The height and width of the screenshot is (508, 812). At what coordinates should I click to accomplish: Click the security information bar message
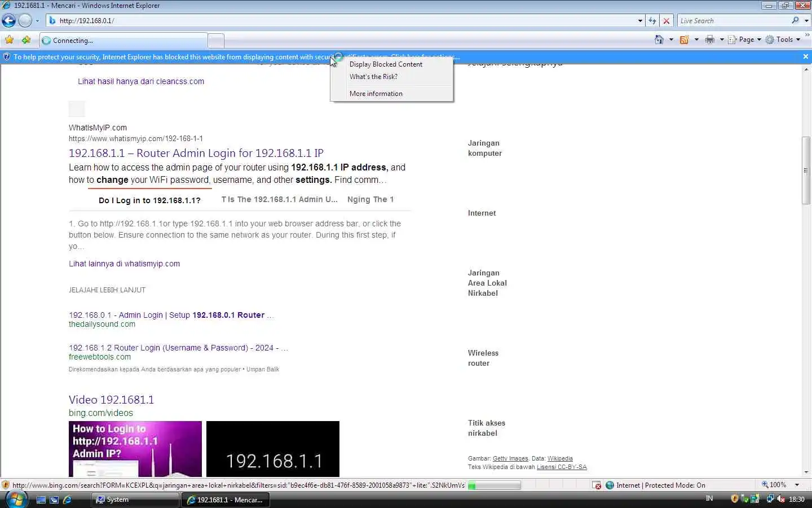(x=237, y=57)
